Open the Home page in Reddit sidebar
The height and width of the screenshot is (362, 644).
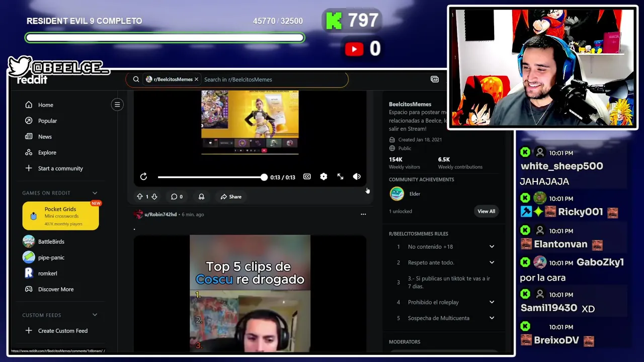click(45, 105)
